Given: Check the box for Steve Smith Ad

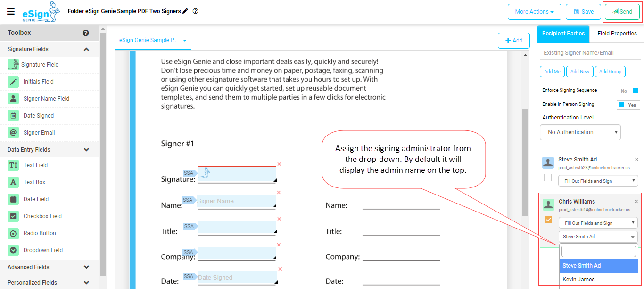Looking at the screenshot, I should [x=548, y=178].
